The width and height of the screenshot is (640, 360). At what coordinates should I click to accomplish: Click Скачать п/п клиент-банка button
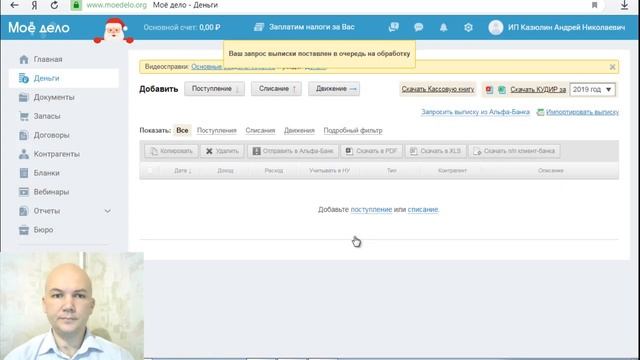point(514,151)
